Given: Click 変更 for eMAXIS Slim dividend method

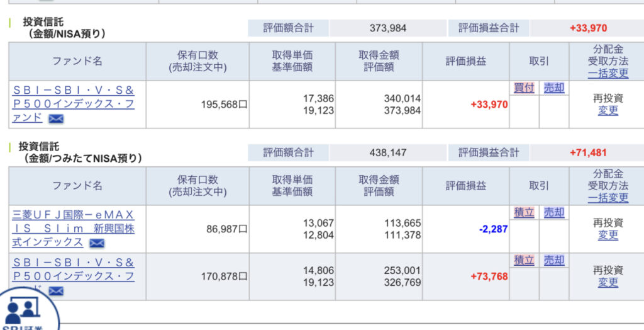Looking at the screenshot, I should pos(608,235).
